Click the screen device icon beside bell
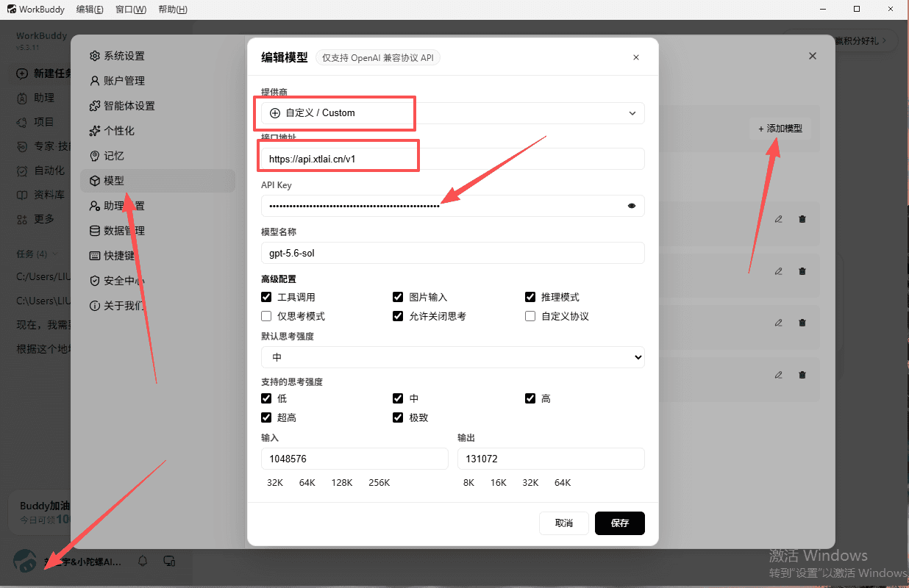Image resolution: width=909 pixels, height=588 pixels. coord(169,562)
